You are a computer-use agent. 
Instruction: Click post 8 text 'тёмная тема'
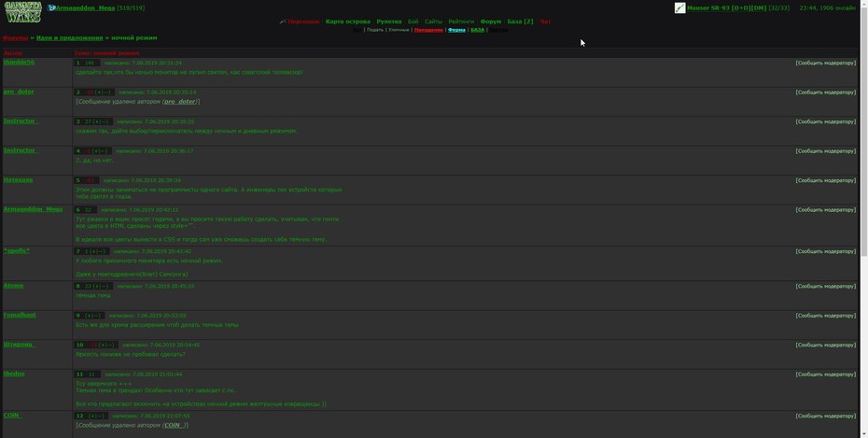(93, 296)
